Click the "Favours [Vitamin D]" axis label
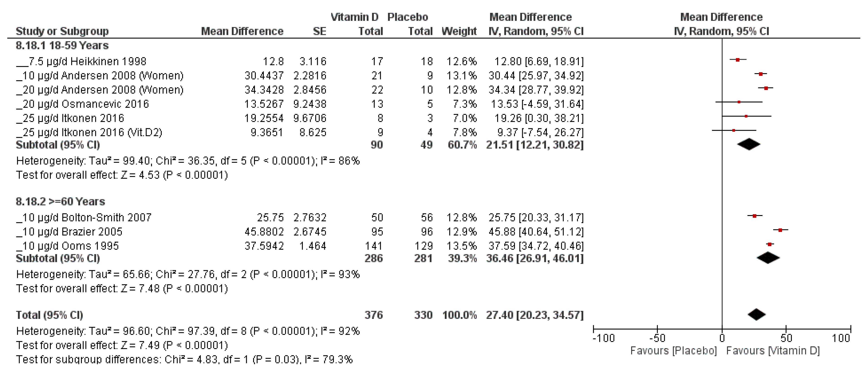The image size is (868, 371). [773, 351]
